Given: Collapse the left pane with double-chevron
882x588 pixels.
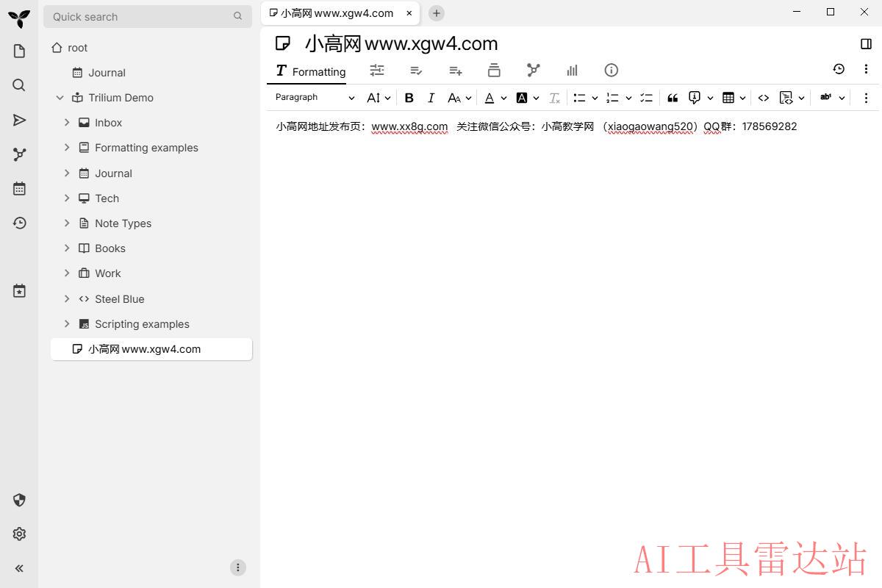Looking at the screenshot, I should pyautogui.click(x=19, y=568).
